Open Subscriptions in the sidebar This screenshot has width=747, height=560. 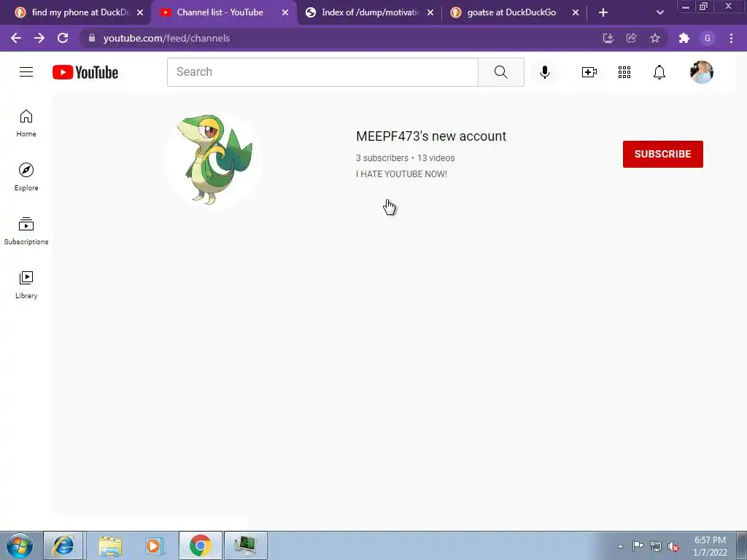(26, 230)
